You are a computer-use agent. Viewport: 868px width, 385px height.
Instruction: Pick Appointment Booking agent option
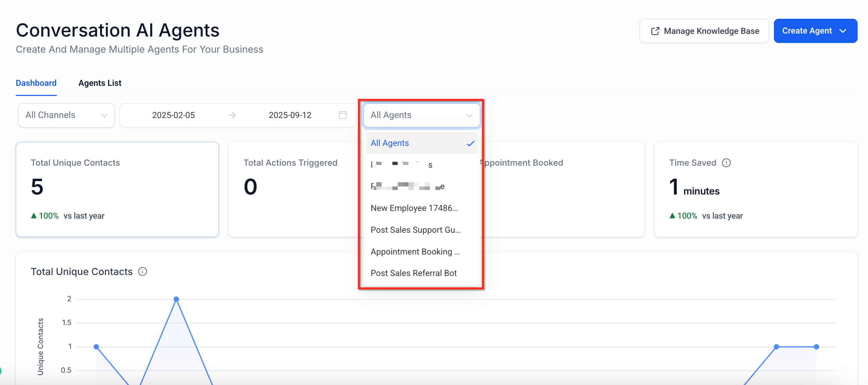(x=415, y=252)
